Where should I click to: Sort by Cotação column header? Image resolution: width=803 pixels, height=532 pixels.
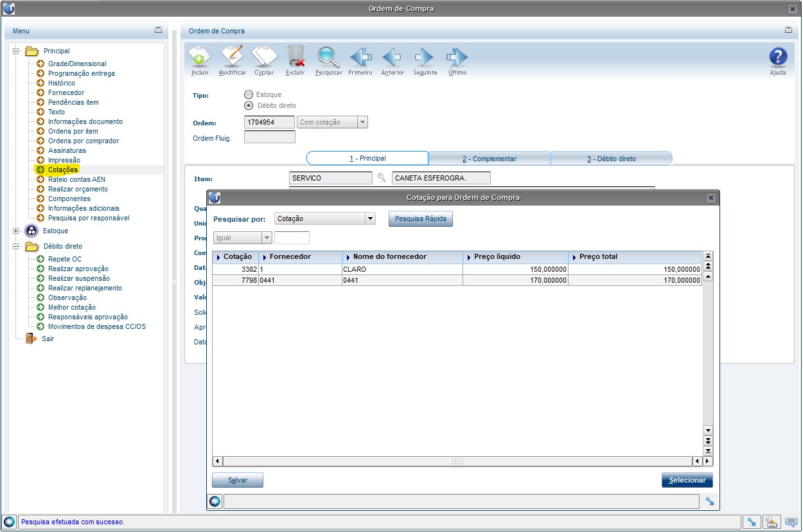click(x=236, y=257)
